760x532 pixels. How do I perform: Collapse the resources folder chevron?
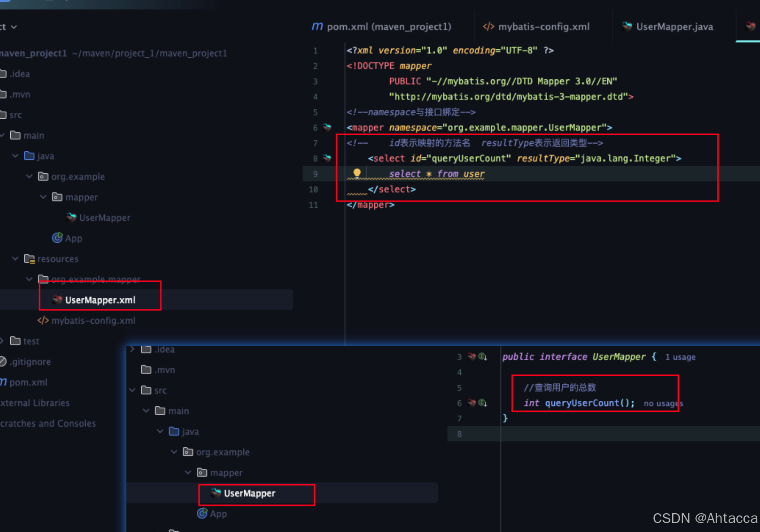click(x=15, y=259)
